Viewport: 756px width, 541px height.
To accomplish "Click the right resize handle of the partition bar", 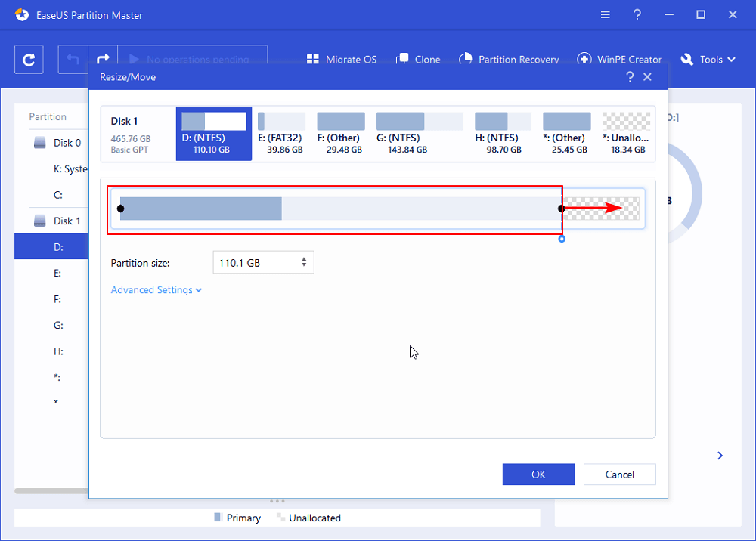I will tap(562, 209).
